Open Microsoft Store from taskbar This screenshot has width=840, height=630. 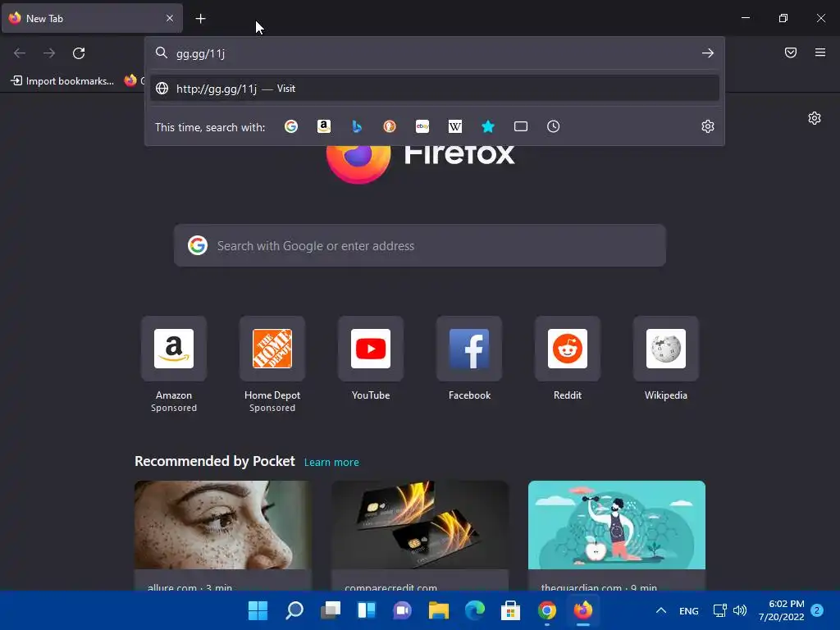coord(510,610)
